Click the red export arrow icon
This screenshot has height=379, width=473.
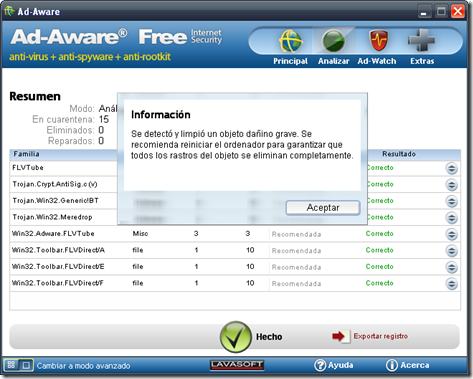tap(340, 336)
